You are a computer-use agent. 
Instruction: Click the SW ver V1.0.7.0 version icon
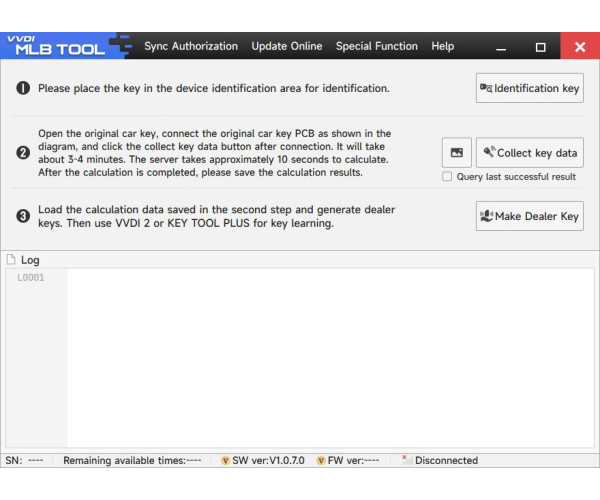[225, 461]
